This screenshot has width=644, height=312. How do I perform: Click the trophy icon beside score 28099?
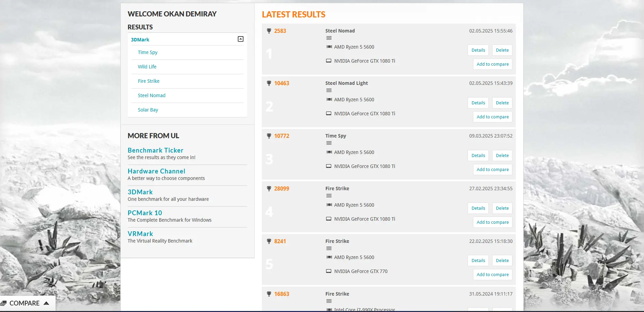click(269, 188)
